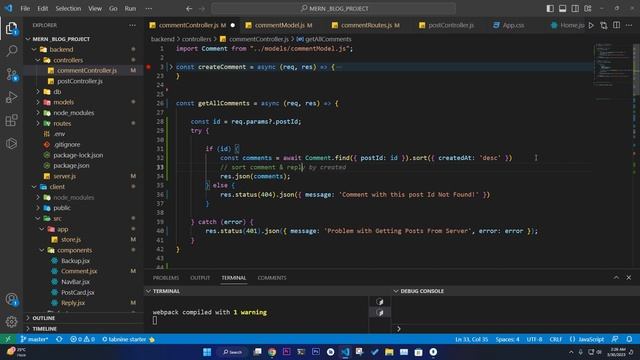Switch to App.css tab
Image resolution: width=640 pixels, height=360 pixels.
(513, 25)
